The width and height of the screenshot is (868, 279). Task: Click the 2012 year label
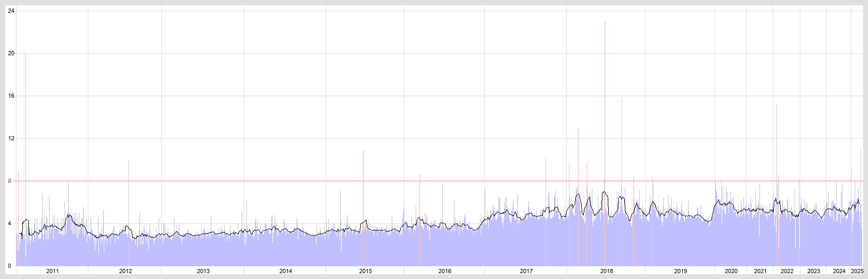pos(125,271)
